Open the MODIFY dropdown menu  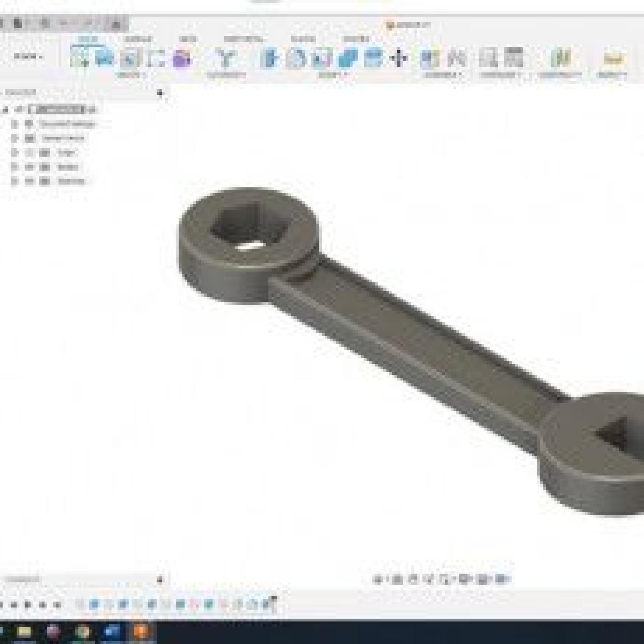click(334, 75)
